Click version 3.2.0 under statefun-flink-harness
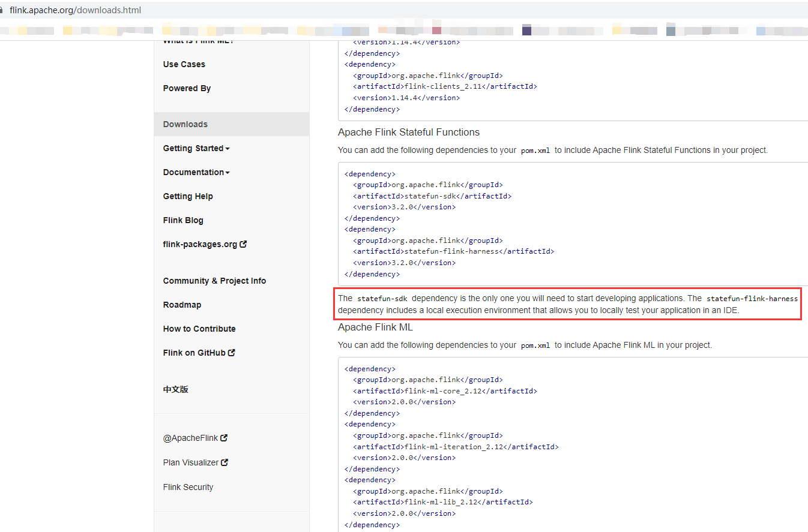This screenshot has width=808, height=532. click(405, 263)
